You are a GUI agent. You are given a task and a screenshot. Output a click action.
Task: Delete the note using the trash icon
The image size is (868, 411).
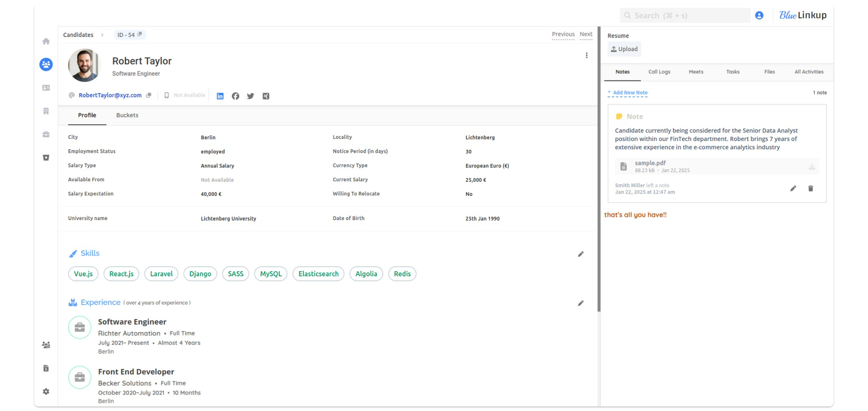tap(811, 188)
